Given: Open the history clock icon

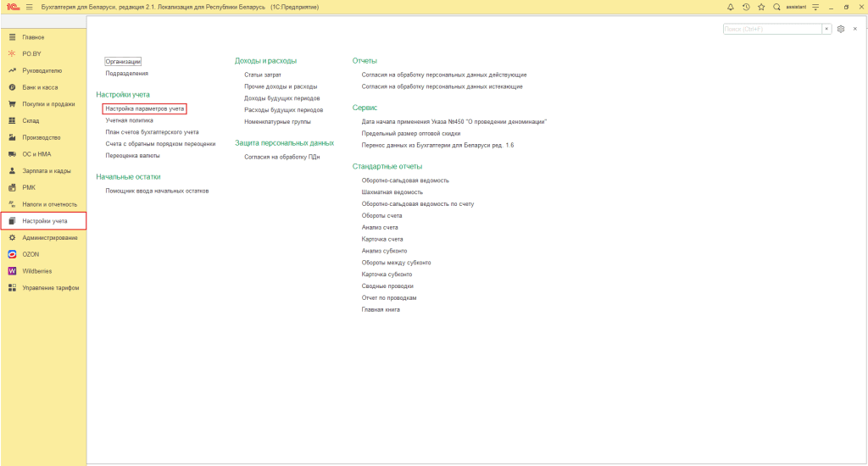Looking at the screenshot, I should tap(746, 7).
